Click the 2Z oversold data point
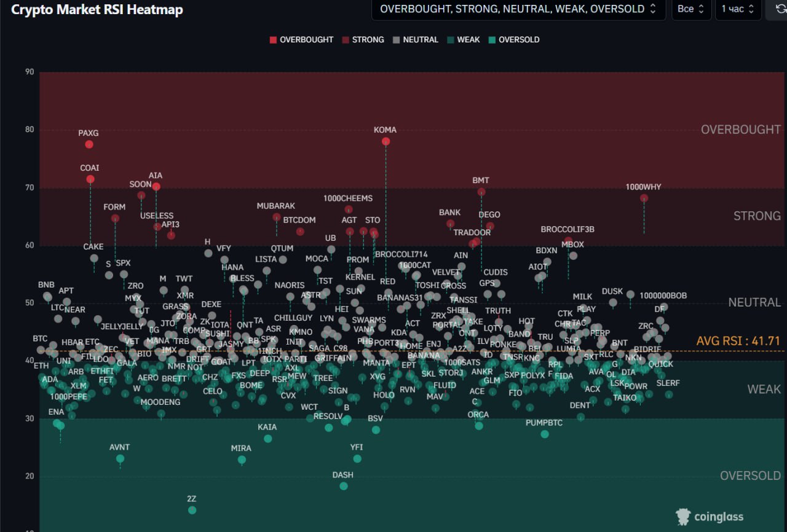 click(192, 510)
